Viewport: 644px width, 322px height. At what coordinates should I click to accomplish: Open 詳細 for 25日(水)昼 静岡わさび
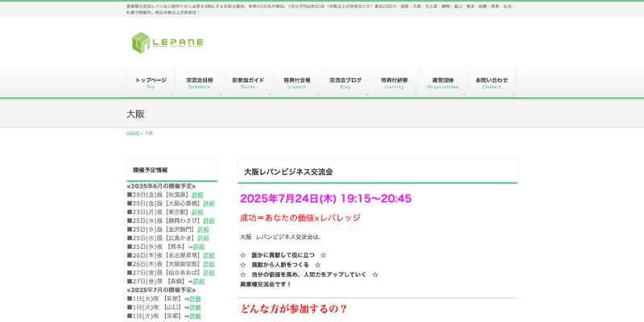coord(209,221)
